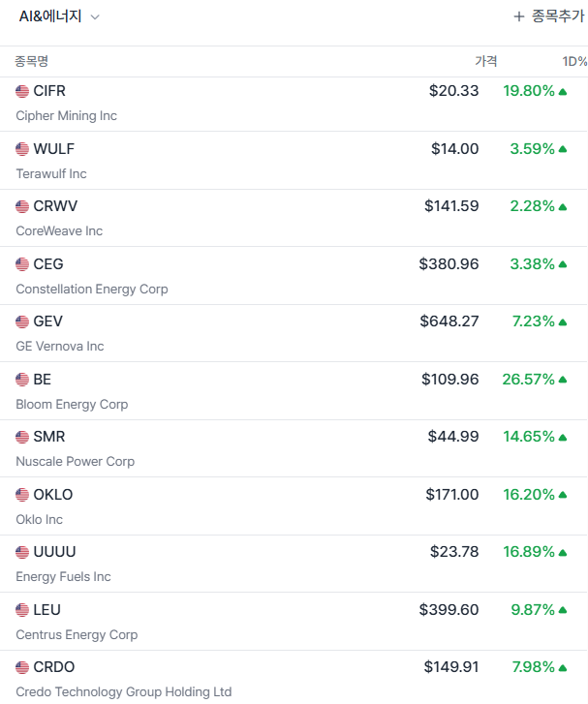
Task: Sort by the 가격 column header
Action: coord(485,61)
